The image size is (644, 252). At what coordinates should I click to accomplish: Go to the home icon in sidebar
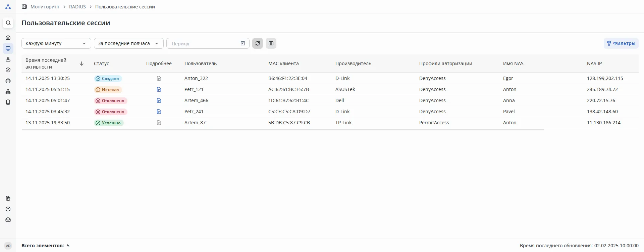pos(8,38)
